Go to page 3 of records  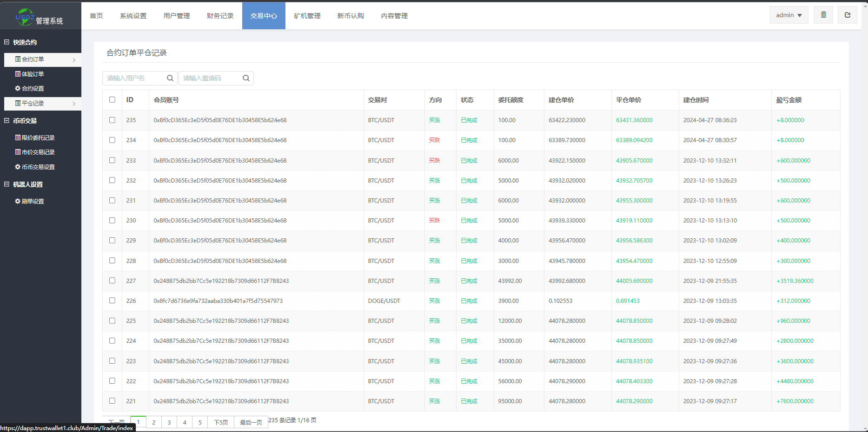169,422
